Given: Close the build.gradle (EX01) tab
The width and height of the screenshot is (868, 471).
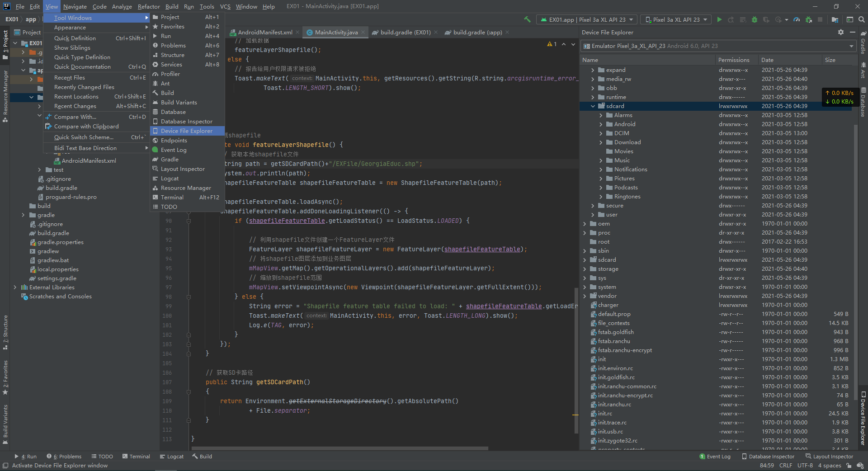Looking at the screenshot, I should click(x=436, y=32).
